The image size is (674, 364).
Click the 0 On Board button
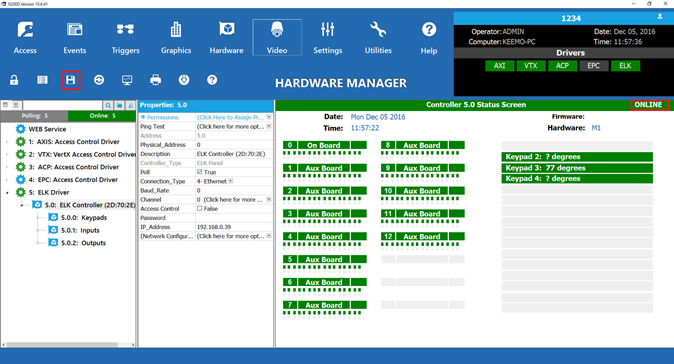[x=325, y=145]
